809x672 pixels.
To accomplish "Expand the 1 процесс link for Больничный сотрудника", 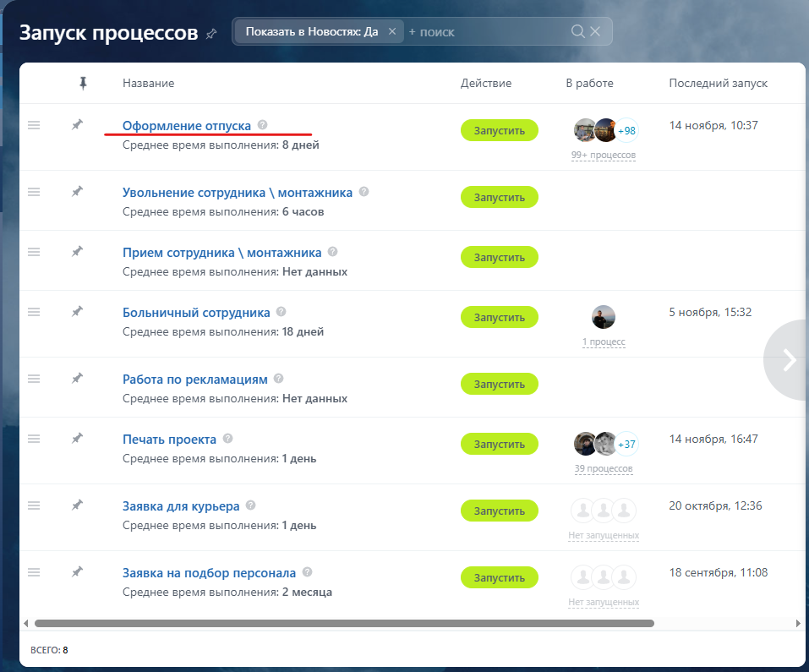I will pos(603,342).
